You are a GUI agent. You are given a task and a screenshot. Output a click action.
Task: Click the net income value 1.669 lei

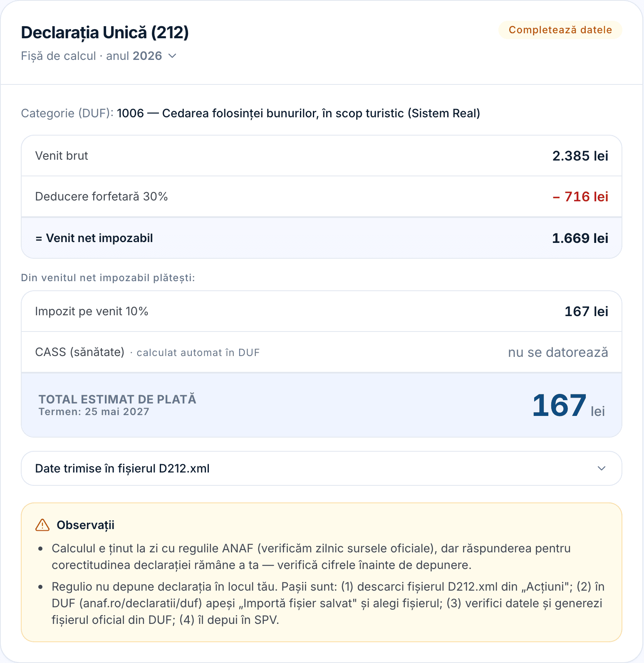coord(580,238)
